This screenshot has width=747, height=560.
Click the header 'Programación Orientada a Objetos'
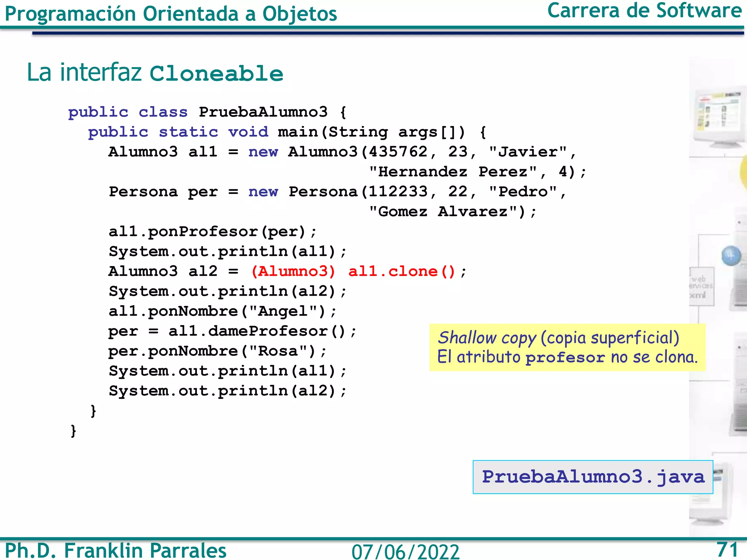point(171,14)
